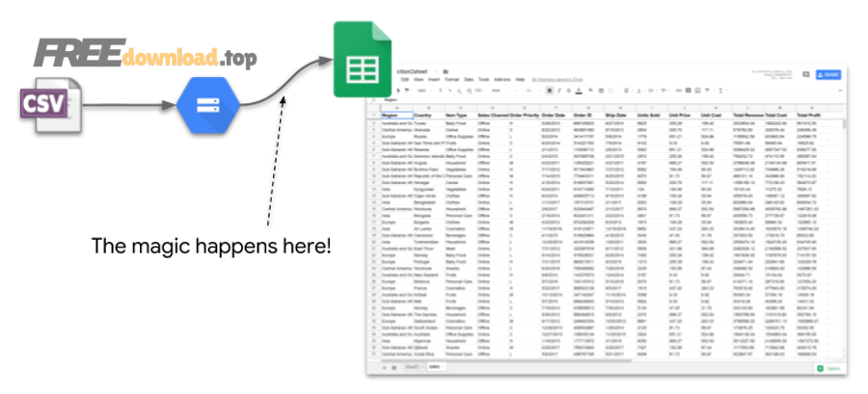Open the cell borders tool

pyautogui.click(x=601, y=91)
